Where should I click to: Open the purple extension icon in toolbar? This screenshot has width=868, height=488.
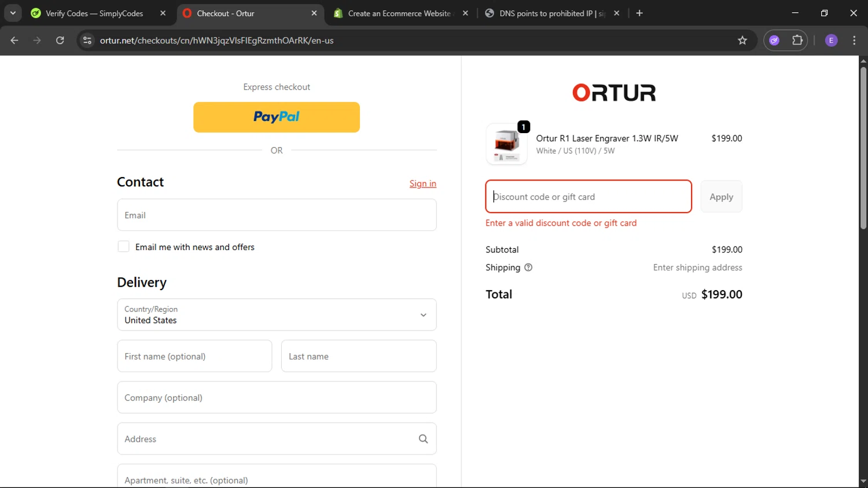pyautogui.click(x=774, y=41)
